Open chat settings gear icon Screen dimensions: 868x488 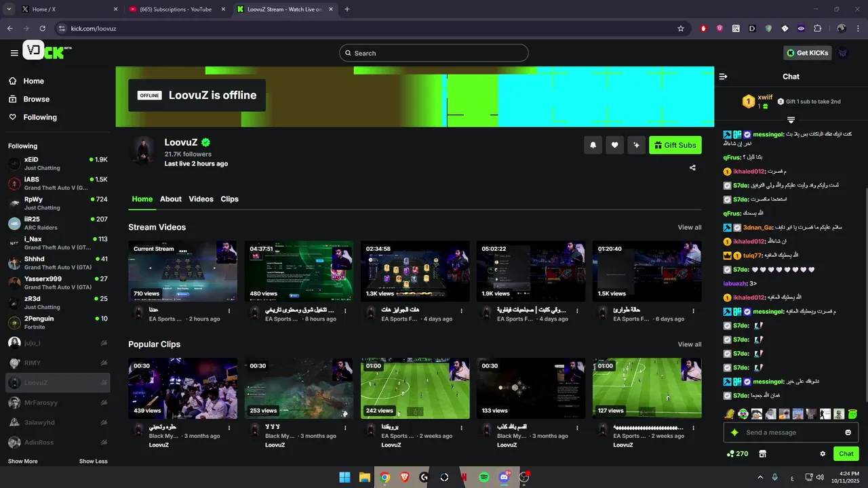(823, 454)
